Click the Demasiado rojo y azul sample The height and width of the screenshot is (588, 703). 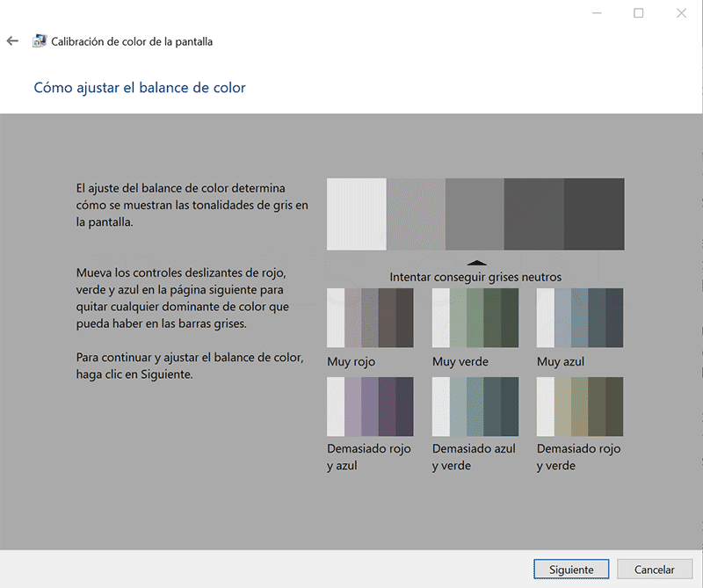click(370, 406)
